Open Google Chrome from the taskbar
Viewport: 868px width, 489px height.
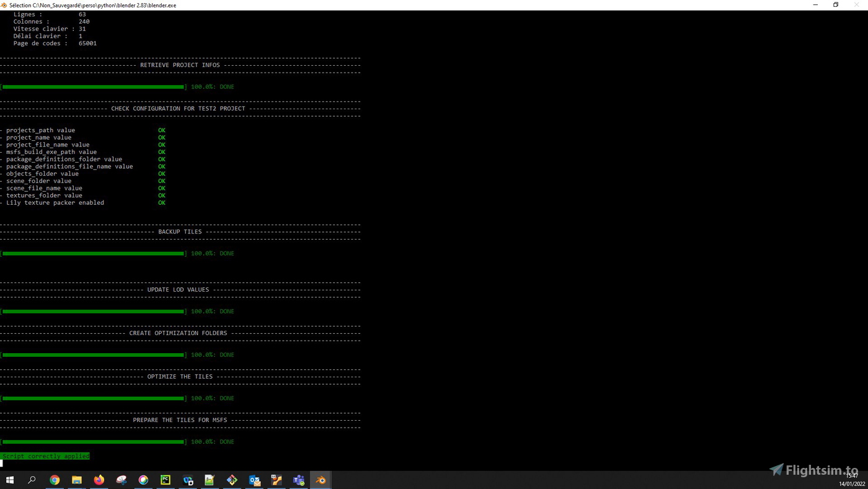click(55, 480)
